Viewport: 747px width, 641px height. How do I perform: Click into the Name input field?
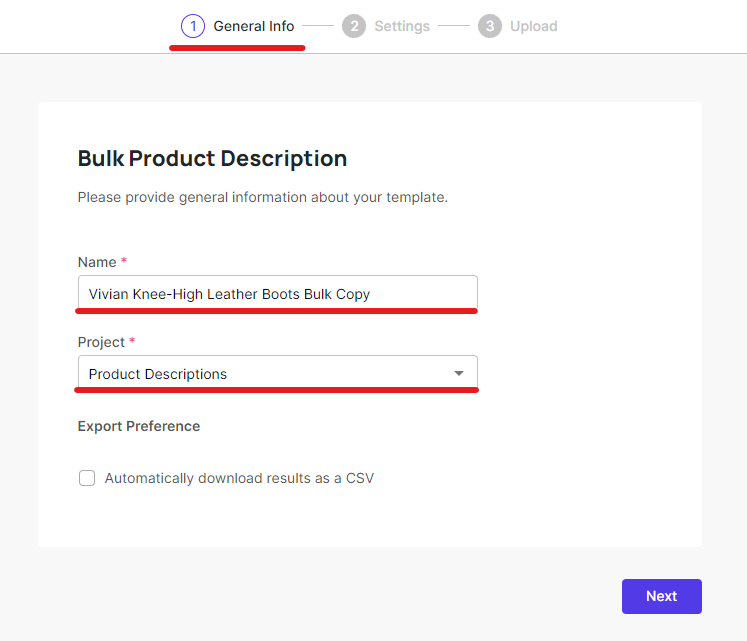click(x=277, y=294)
